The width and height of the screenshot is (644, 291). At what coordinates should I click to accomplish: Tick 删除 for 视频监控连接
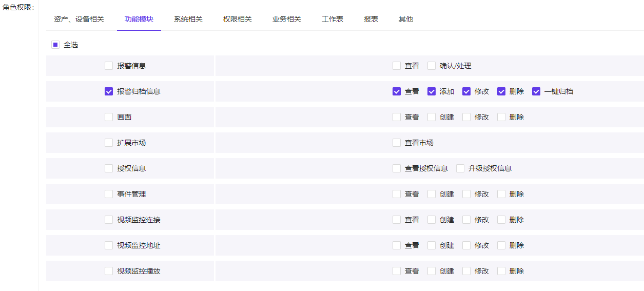[501, 220]
